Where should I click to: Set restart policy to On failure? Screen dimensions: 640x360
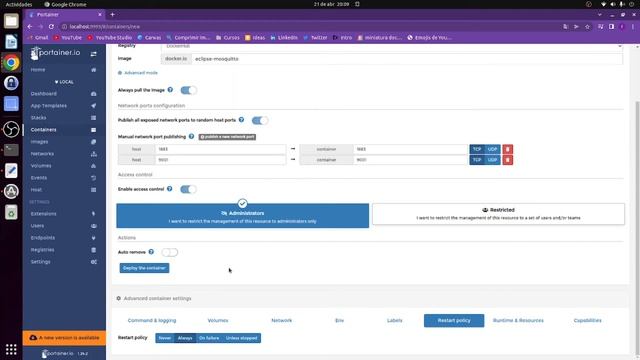pyautogui.click(x=209, y=338)
